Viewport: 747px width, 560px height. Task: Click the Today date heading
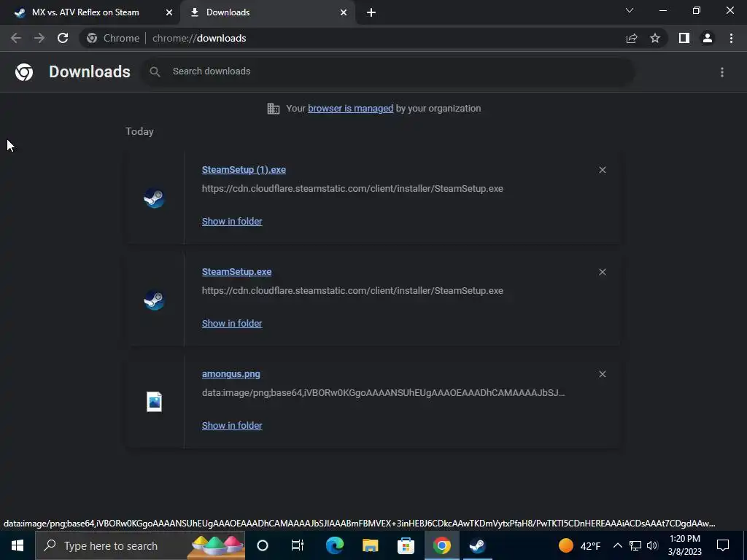(x=139, y=131)
